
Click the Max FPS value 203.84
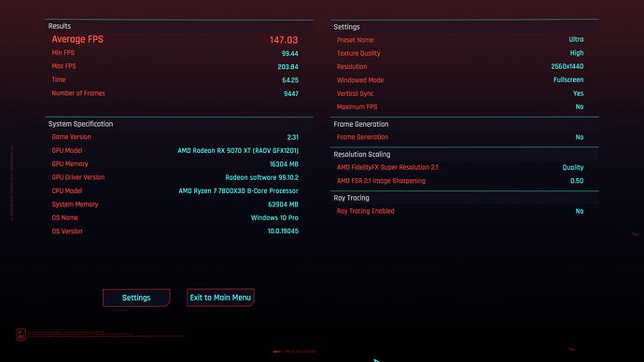[287, 67]
